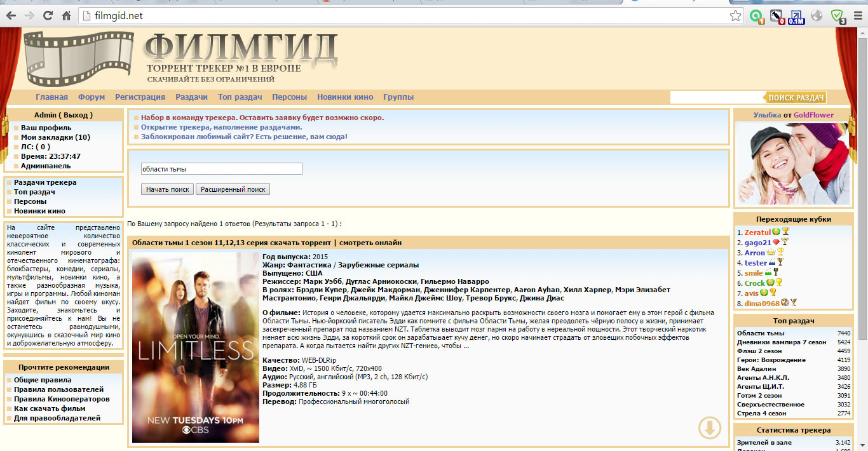Open Готэм 2 сезон top torrent
This screenshot has height=451, width=868.
(759, 395)
